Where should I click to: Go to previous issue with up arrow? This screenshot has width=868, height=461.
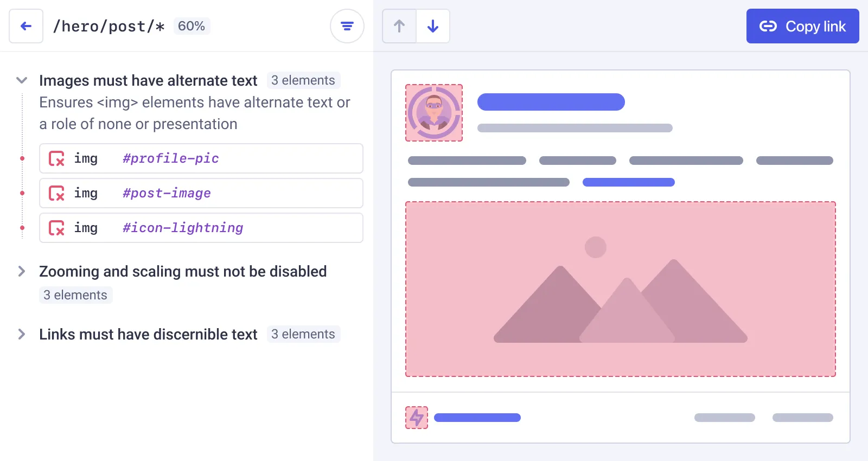(399, 26)
